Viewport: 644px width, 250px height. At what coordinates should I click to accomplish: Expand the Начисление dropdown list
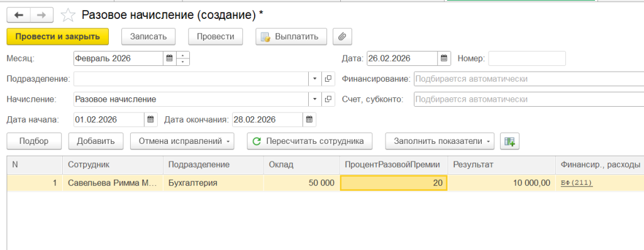coord(315,99)
